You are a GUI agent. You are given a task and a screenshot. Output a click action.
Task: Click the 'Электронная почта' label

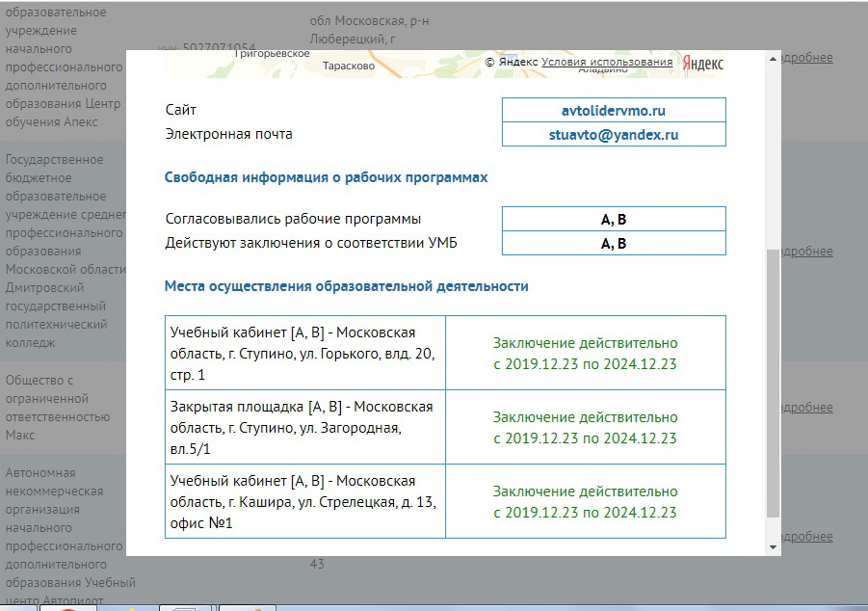pos(228,134)
